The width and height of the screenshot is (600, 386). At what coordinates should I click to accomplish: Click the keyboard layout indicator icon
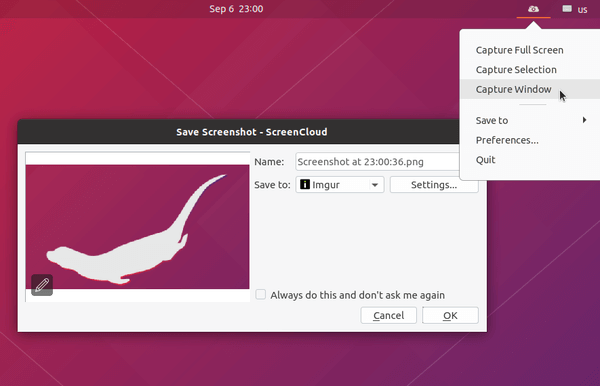click(x=567, y=9)
